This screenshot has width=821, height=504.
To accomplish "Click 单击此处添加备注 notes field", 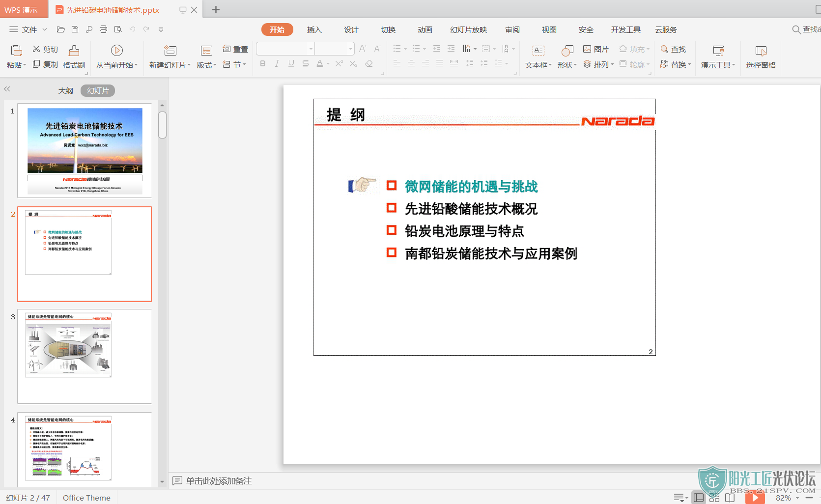I will click(x=219, y=480).
